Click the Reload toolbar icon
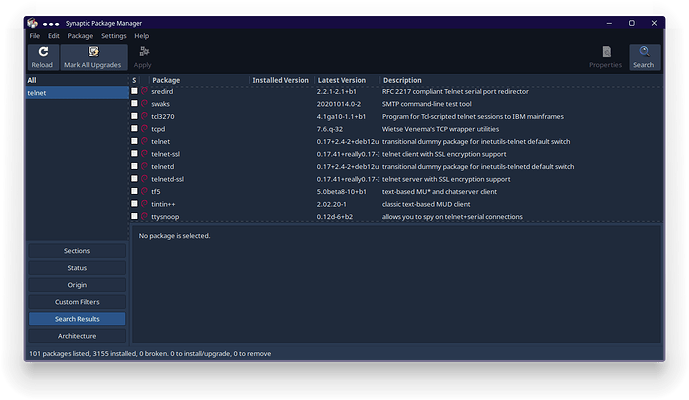Screen dimensions: 689x400 point(42,57)
